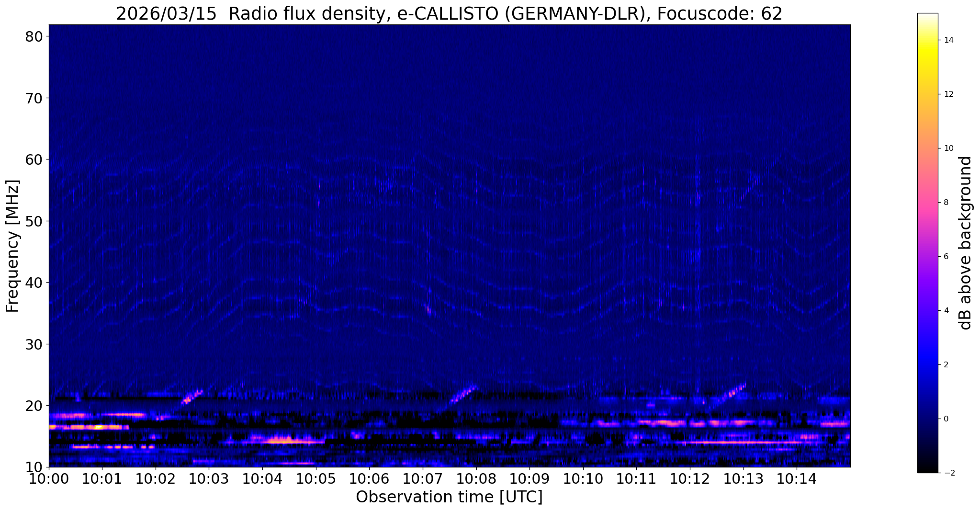The width and height of the screenshot is (980, 511).
Task: Click the 10:09 time tick label
Action: click(x=529, y=478)
